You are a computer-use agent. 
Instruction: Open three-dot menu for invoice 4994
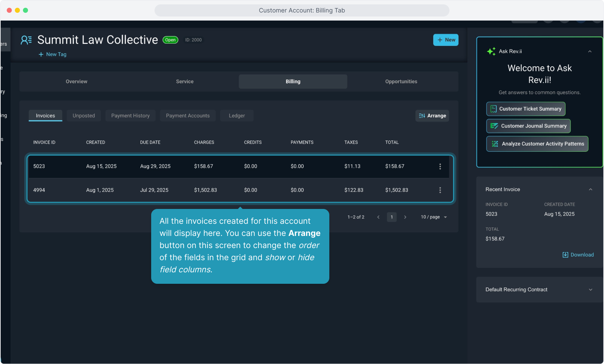click(440, 190)
